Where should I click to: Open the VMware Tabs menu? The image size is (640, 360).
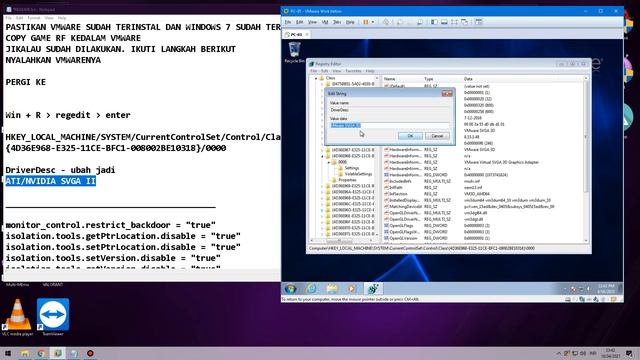coord(337,22)
